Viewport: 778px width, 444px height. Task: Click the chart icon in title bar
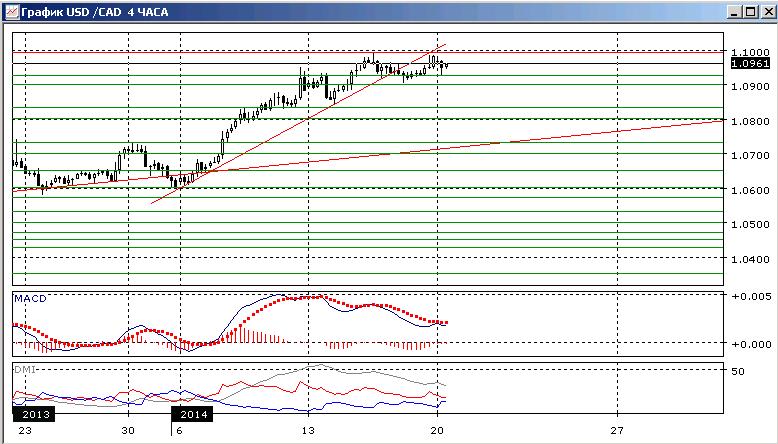11,11
